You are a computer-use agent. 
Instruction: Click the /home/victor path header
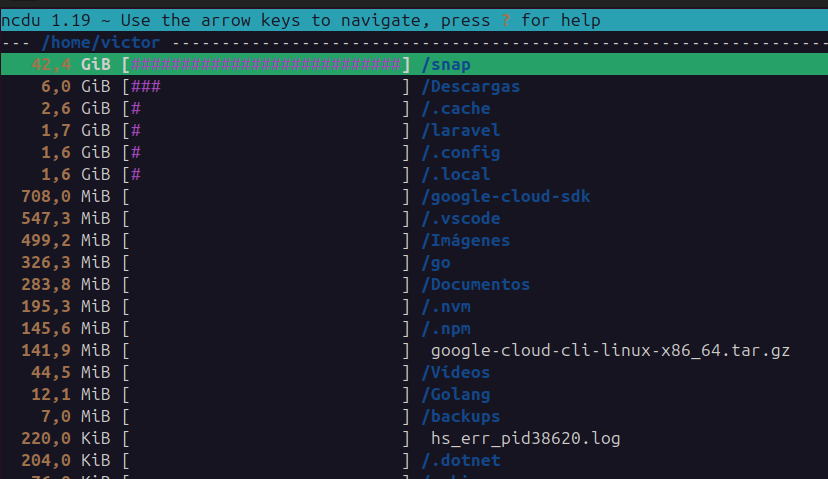pos(100,43)
